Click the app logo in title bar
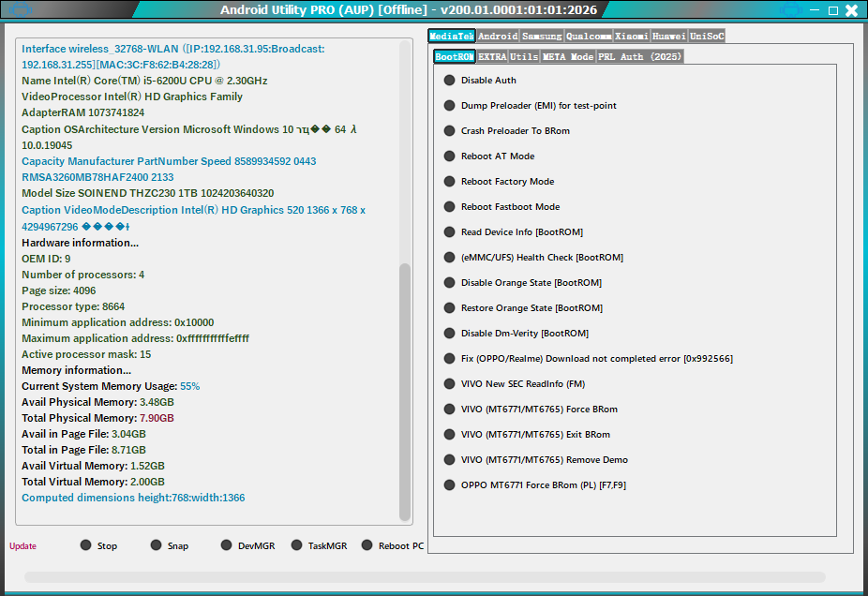 [x=20, y=10]
